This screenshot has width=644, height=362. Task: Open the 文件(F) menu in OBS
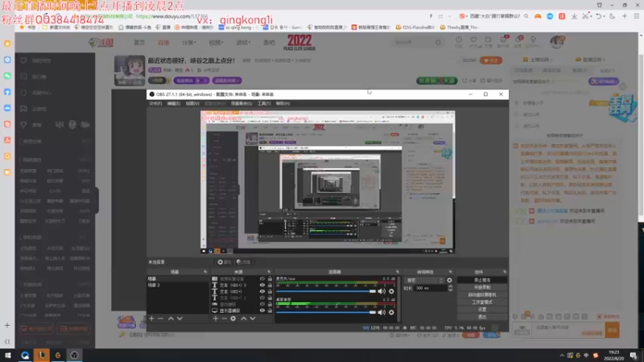point(155,104)
